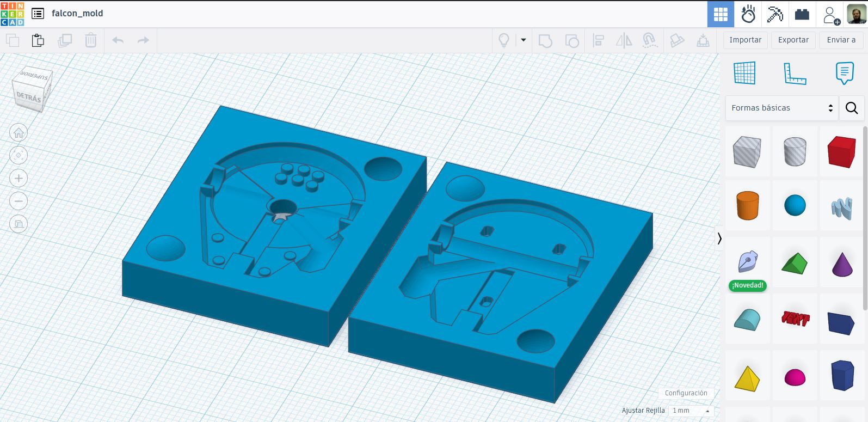Open the Sim Lab hand icon
Image resolution: width=868 pixels, height=422 pixels.
pyautogui.click(x=748, y=14)
